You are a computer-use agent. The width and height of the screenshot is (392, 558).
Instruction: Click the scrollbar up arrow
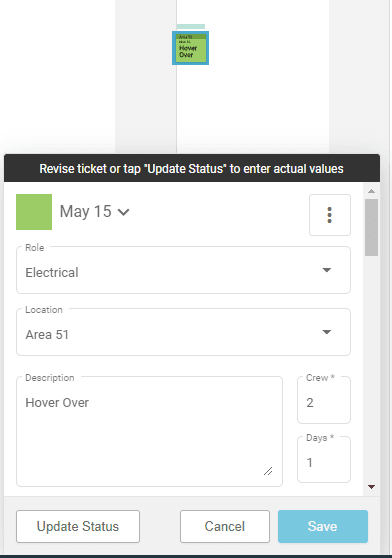coord(371,191)
